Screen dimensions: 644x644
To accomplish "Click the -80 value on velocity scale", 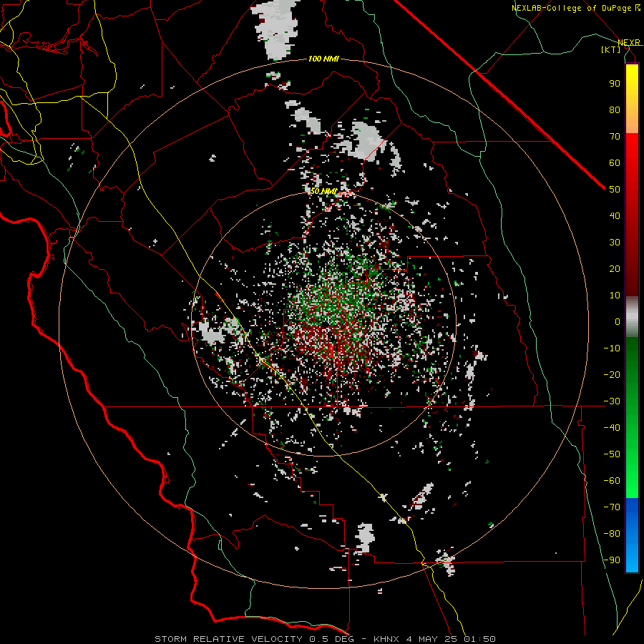I will (612, 534).
